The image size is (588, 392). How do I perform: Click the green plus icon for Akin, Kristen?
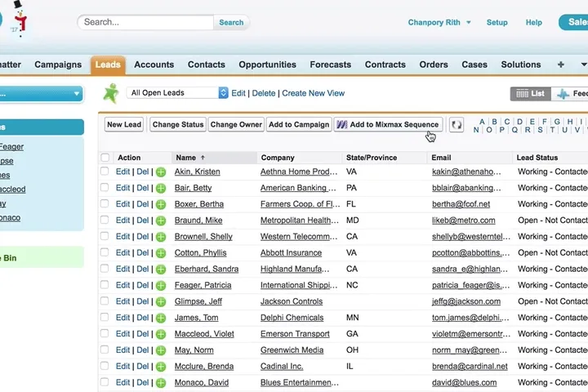[x=161, y=172]
